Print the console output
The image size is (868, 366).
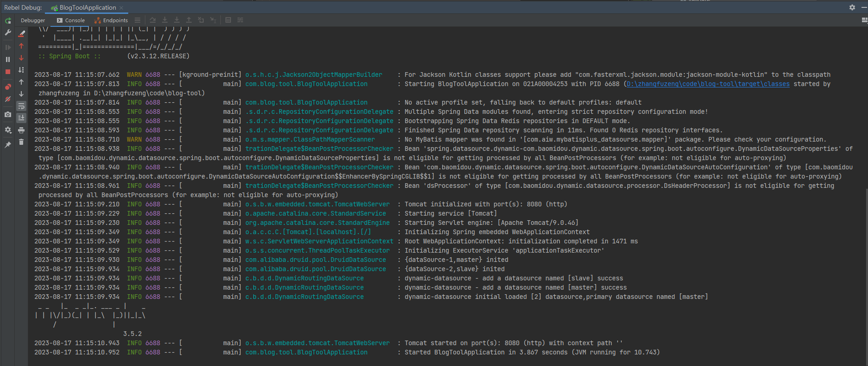[21, 130]
